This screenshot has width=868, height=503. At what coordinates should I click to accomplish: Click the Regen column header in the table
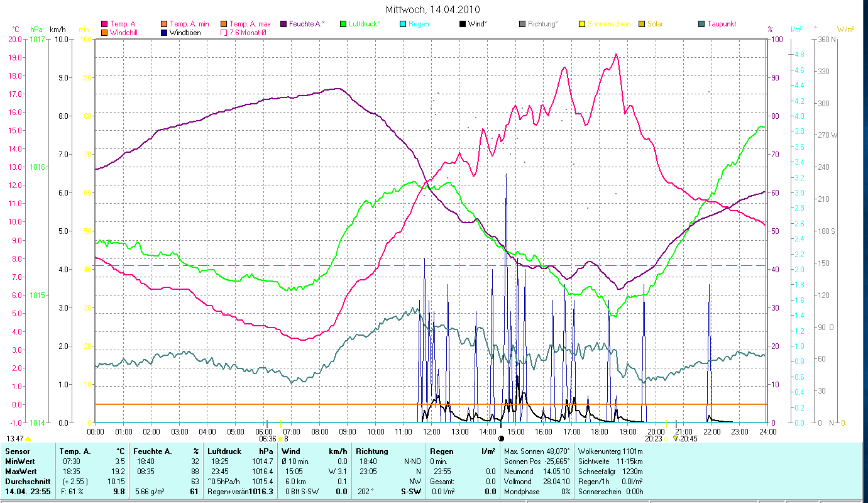pos(441,451)
